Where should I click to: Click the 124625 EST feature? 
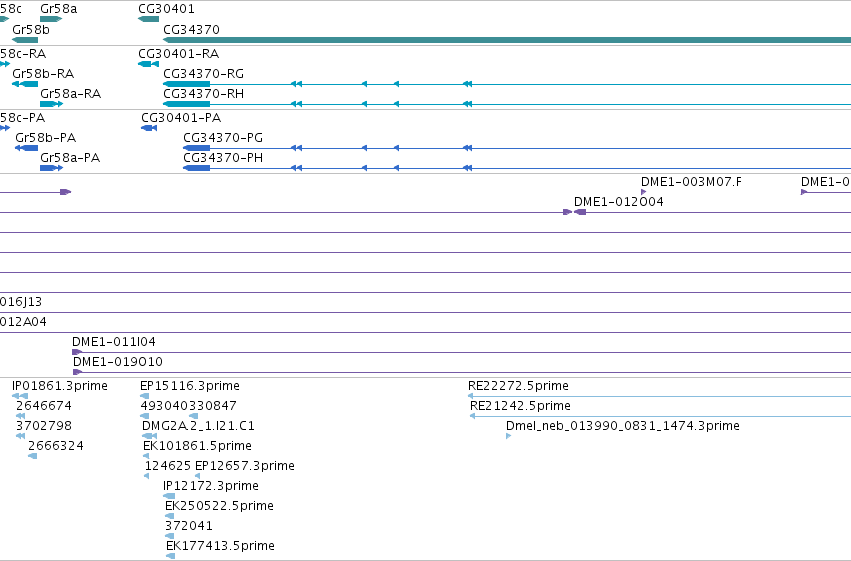(147, 476)
